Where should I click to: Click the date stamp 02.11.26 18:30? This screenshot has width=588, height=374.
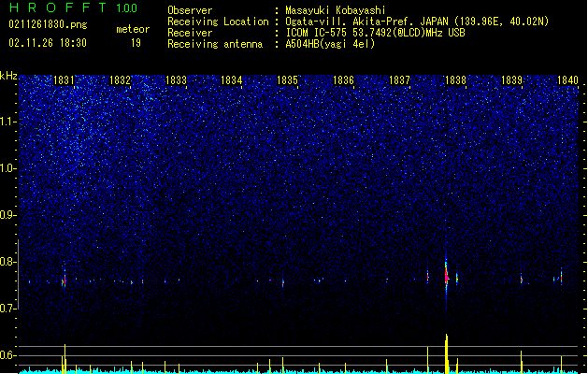pos(48,43)
